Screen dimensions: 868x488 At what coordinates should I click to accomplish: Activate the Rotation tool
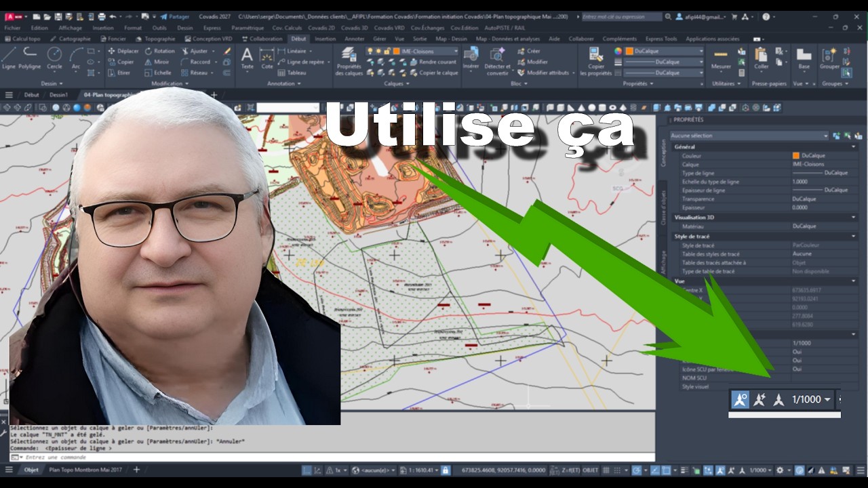(159, 51)
